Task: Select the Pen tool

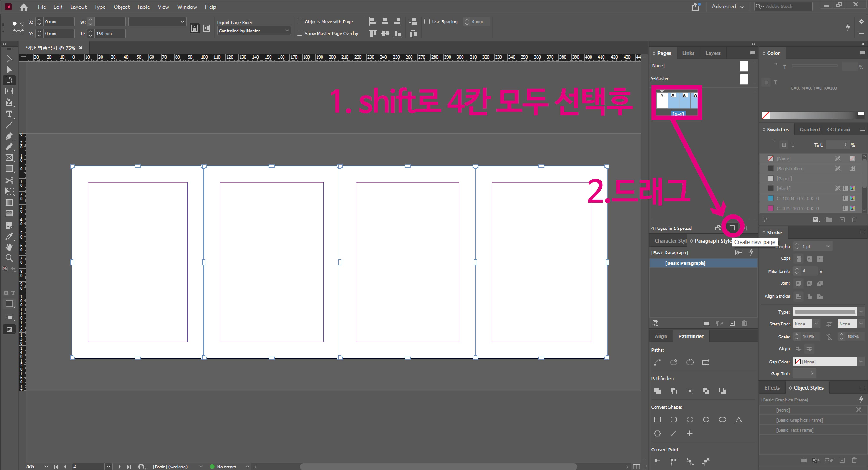Action: pyautogui.click(x=9, y=136)
